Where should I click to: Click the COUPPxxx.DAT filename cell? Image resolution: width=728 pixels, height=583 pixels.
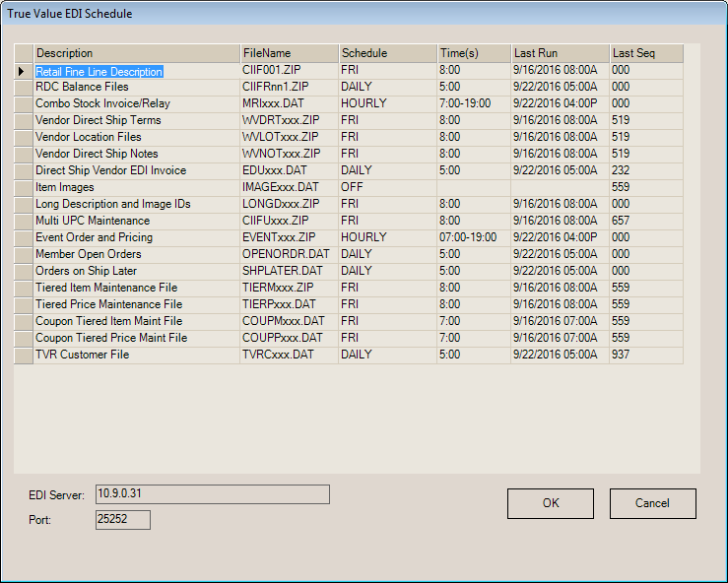point(290,338)
